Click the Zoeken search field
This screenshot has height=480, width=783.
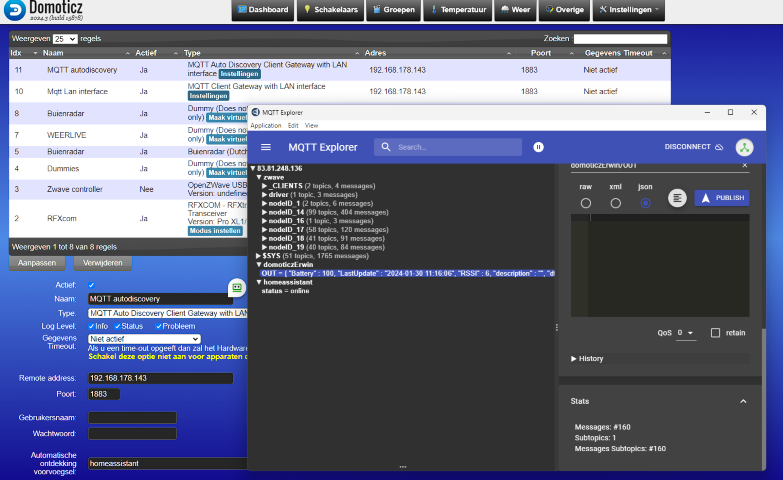(x=620, y=39)
